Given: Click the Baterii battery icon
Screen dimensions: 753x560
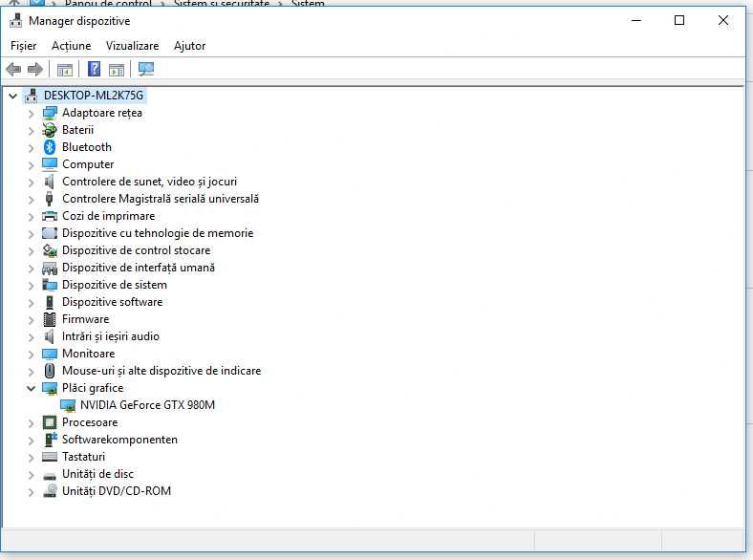Looking at the screenshot, I should 50,130.
